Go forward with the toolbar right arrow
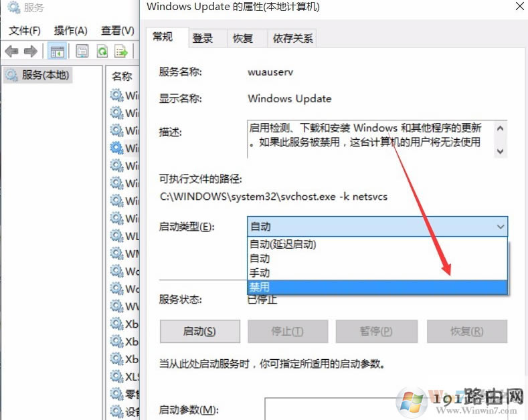The height and width of the screenshot is (420, 528). pos(31,51)
